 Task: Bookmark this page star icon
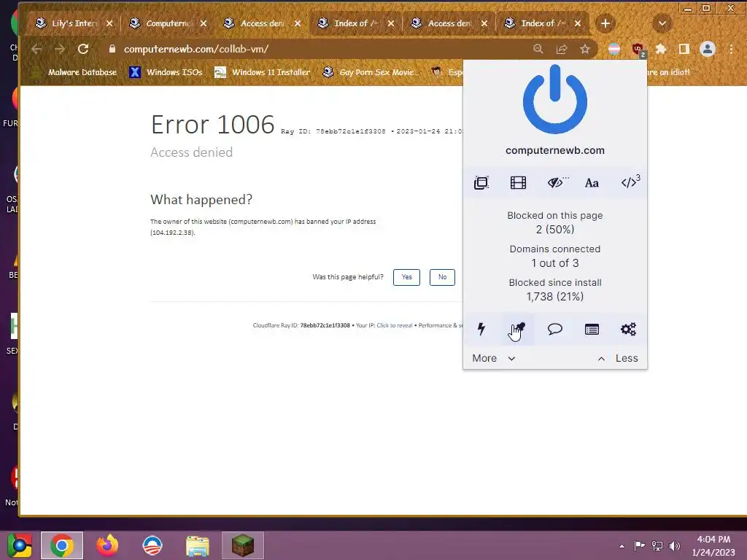(585, 49)
